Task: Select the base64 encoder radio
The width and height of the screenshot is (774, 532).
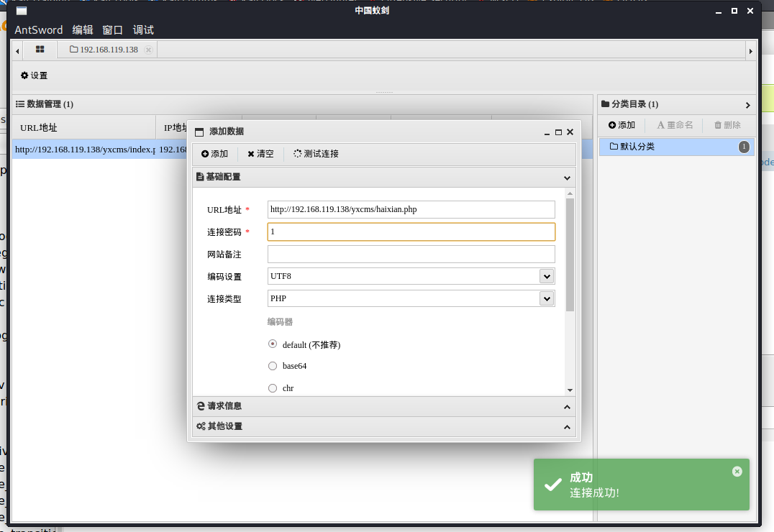Action: 273,366
